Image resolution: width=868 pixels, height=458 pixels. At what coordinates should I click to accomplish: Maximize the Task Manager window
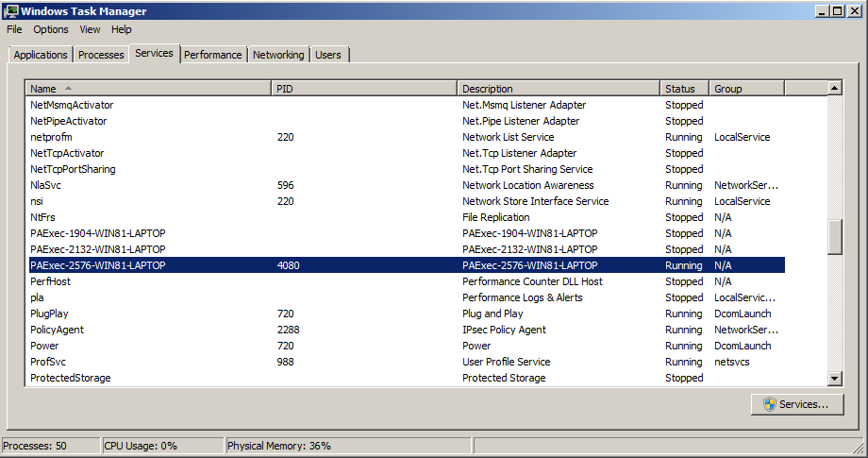click(838, 11)
